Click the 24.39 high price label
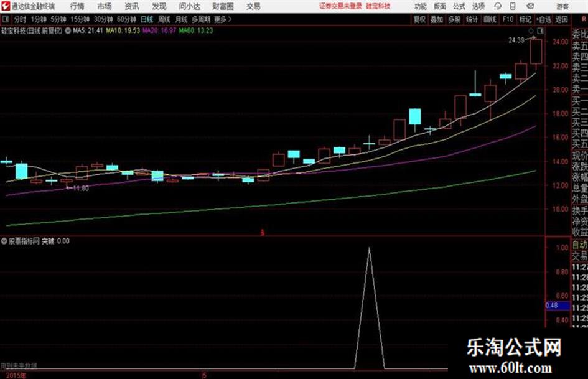 (x=516, y=40)
